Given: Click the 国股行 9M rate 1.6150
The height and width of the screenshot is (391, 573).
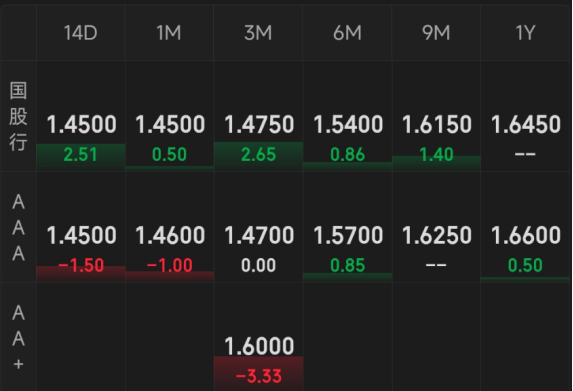Looking at the screenshot, I should (436, 124).
